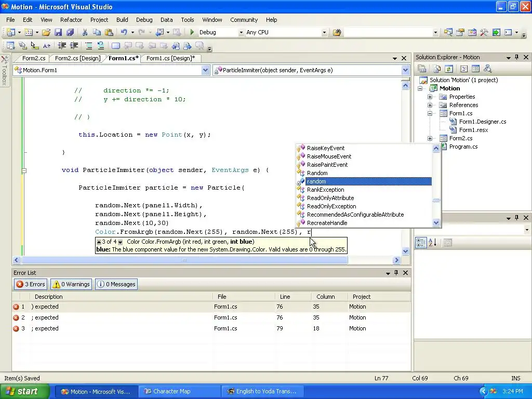Click the Find in Files binoculars icon
The image size is (532, 399).
[337, 32]
